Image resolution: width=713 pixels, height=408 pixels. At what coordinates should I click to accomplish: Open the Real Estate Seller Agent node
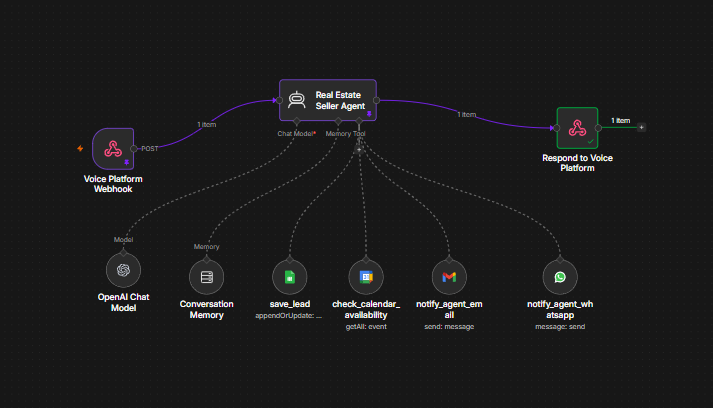[x=327, y=100]
